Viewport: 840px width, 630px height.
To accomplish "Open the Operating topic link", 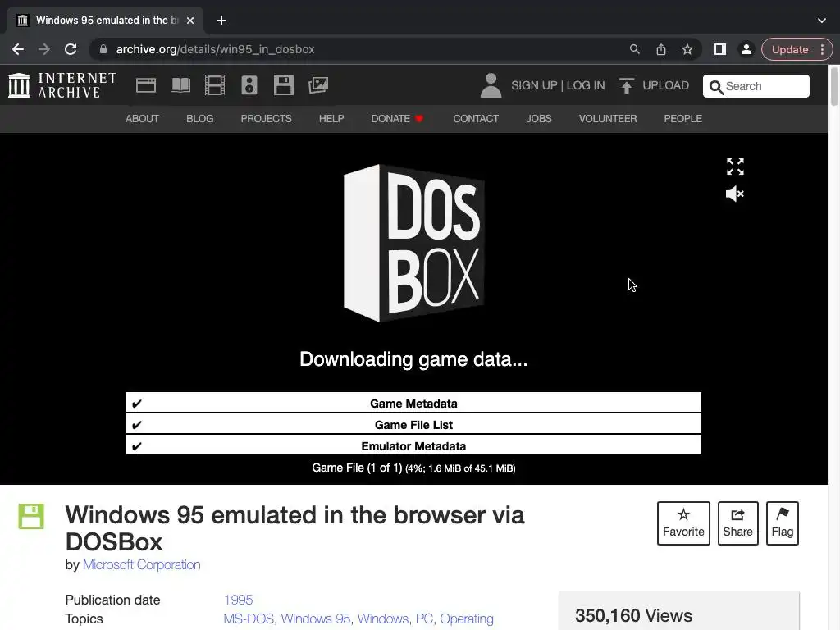I will click(x=467, y=619).
